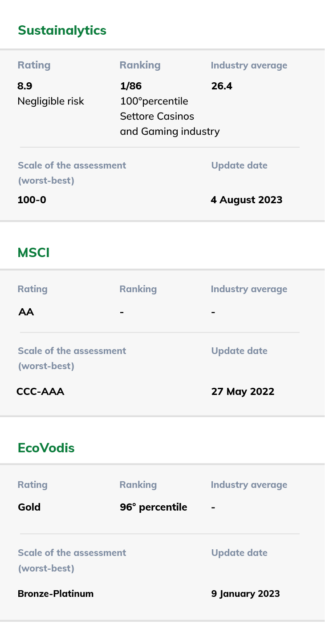
Task: Click the 27 May 2022 update date
Action: [243, 391]
